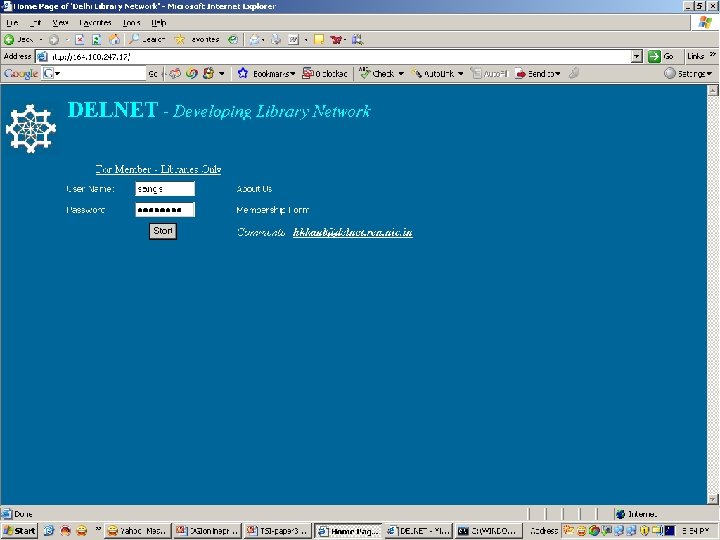Click the green Go arrow button
This screenshot has height=540, width=720.
click(654, 56)
